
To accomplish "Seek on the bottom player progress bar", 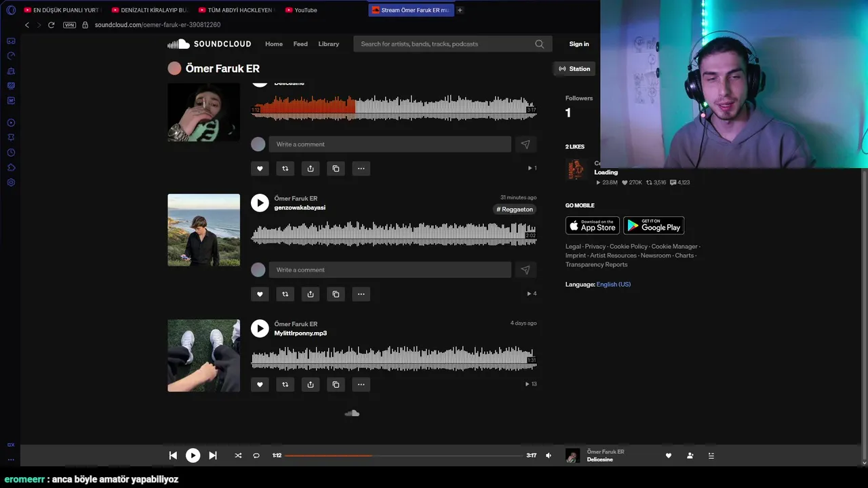I will (x=403, y=455).
